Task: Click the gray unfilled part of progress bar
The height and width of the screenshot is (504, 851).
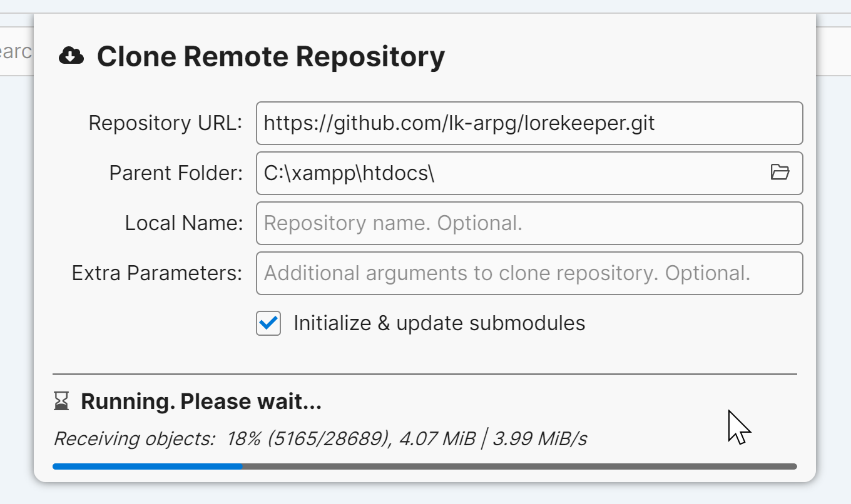Action: tap(519, 466)
